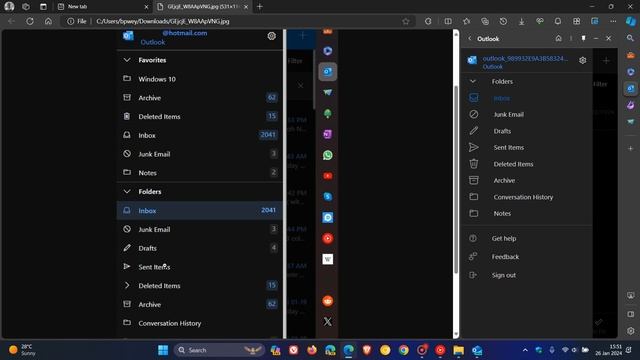Expand Deleted Items under Folders in the image
The height and width of the screenshot is (360, 640).
(x=127, y=285)
